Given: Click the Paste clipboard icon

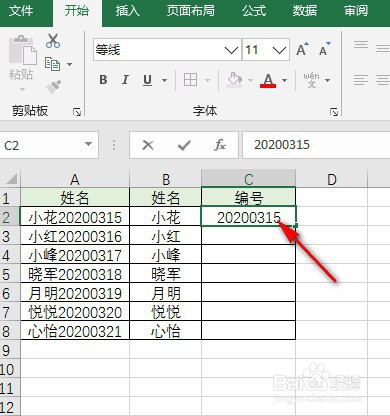Looking at the screenshot, I should [22, 50].
